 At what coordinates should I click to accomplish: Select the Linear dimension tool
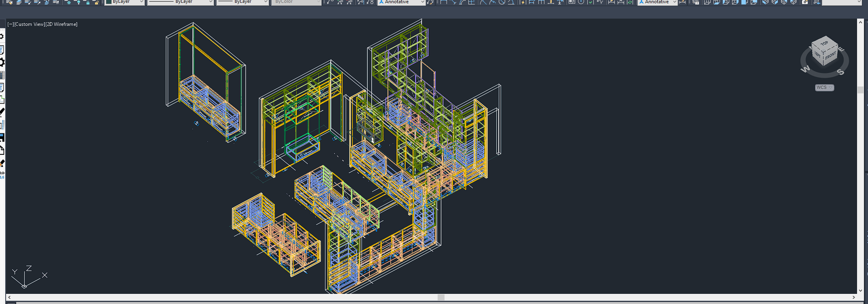click(444, 2)
